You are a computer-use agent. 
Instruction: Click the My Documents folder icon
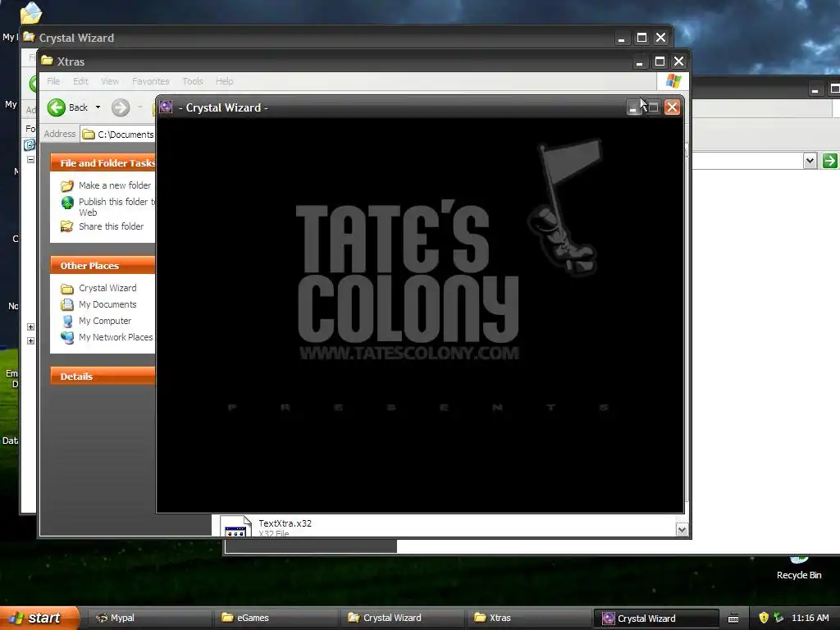click(67, 305)
